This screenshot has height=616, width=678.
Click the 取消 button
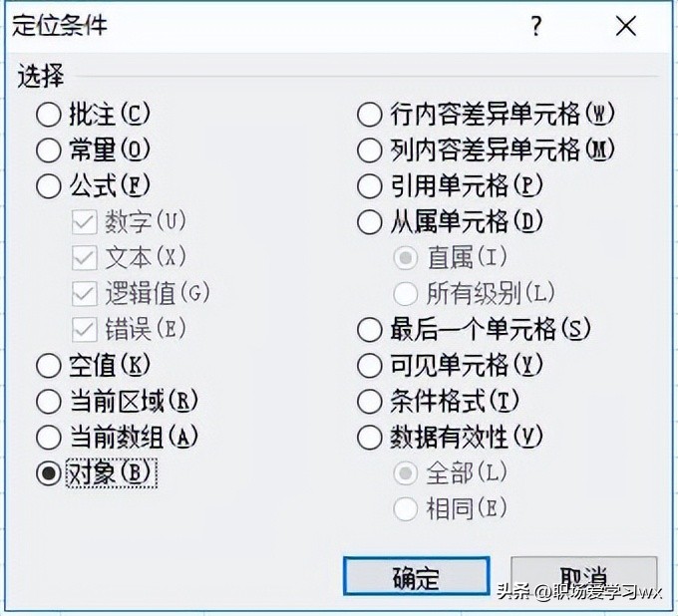tap(583, 577)
